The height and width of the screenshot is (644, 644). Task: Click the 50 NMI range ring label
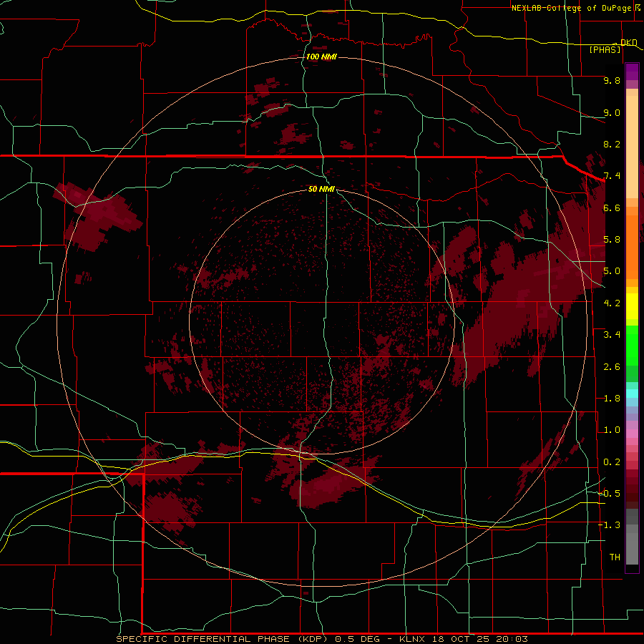[x=321, y=189]
